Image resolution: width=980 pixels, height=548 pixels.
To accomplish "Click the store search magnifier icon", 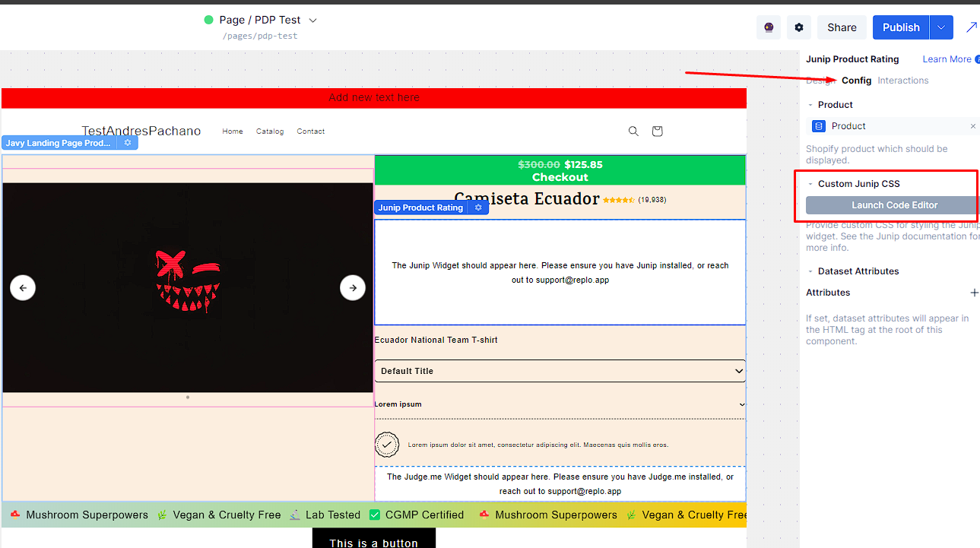I will pos(633,131).
